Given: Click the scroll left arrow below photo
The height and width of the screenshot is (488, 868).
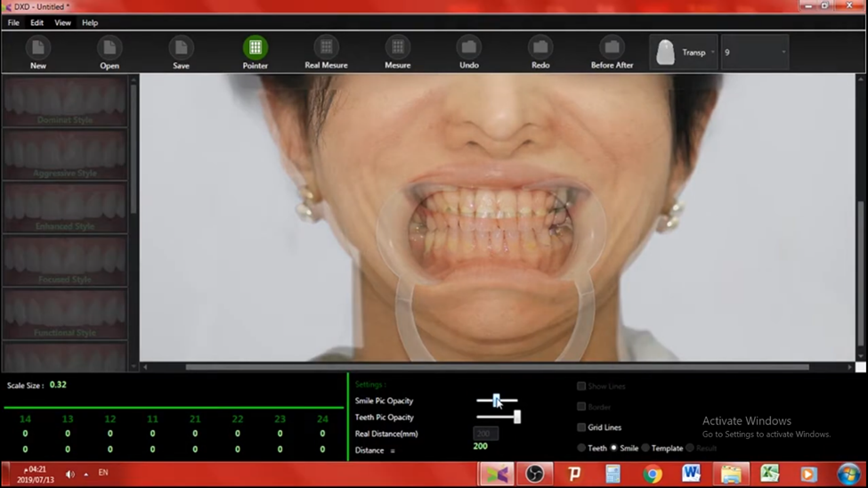Looking at the screenshot, I should [x=145, y=367].
